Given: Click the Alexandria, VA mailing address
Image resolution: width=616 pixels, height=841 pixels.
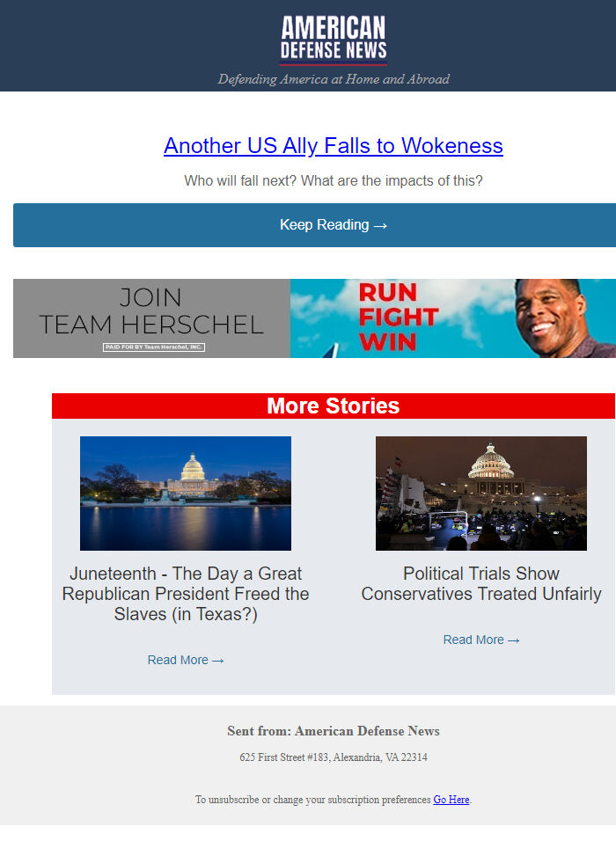Looking at the screenshot, I should (334, 757).
